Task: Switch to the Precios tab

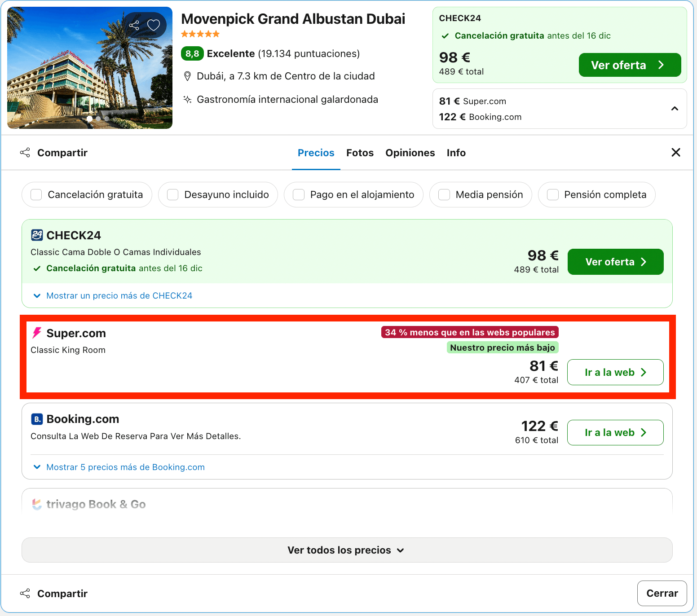Action: (x=316, y=153)
